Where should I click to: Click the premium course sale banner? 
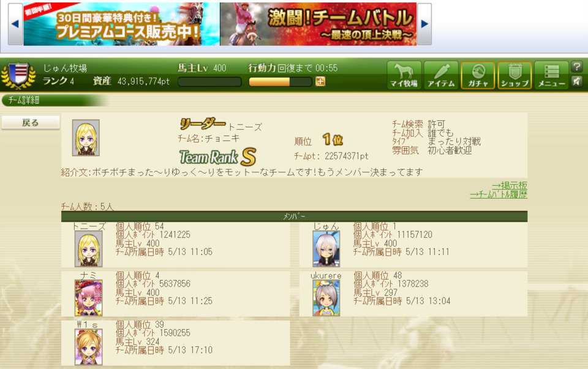(x=121, y=24)
